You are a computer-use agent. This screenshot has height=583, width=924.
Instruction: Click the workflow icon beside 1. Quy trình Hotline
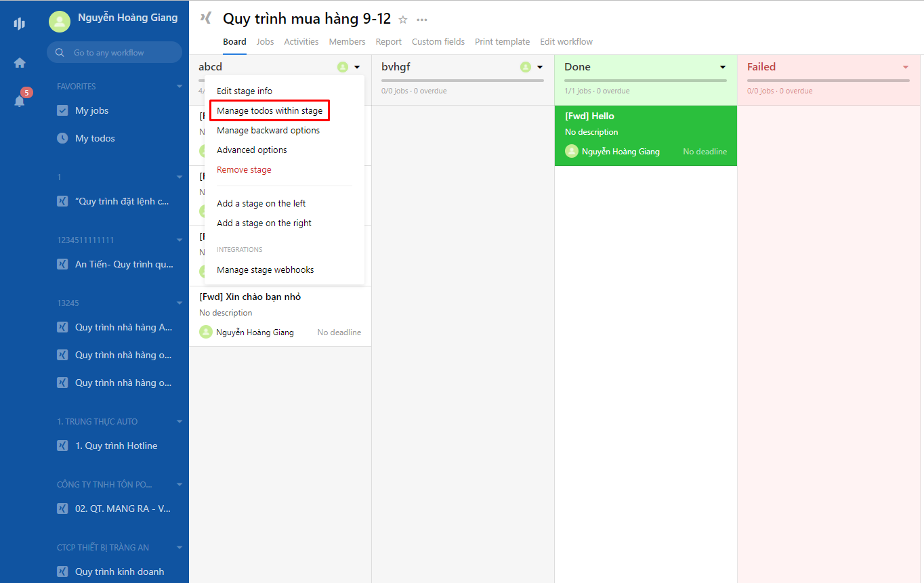click(x=62, y=446)
